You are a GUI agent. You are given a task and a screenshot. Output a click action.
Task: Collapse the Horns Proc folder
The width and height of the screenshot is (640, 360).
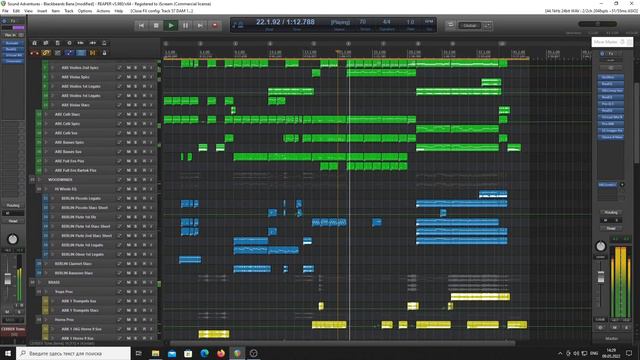(x=46, y=320)
